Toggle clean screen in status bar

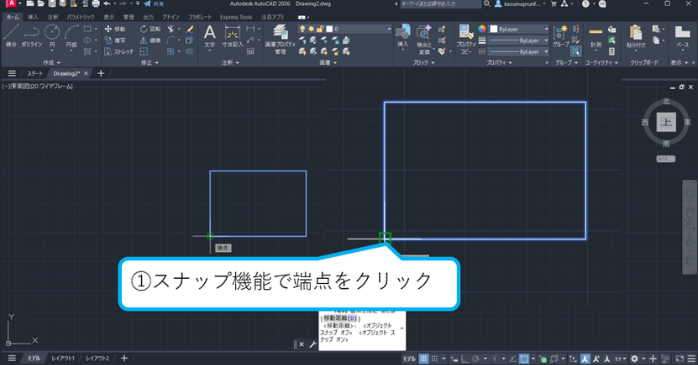(x=680, y=358)
